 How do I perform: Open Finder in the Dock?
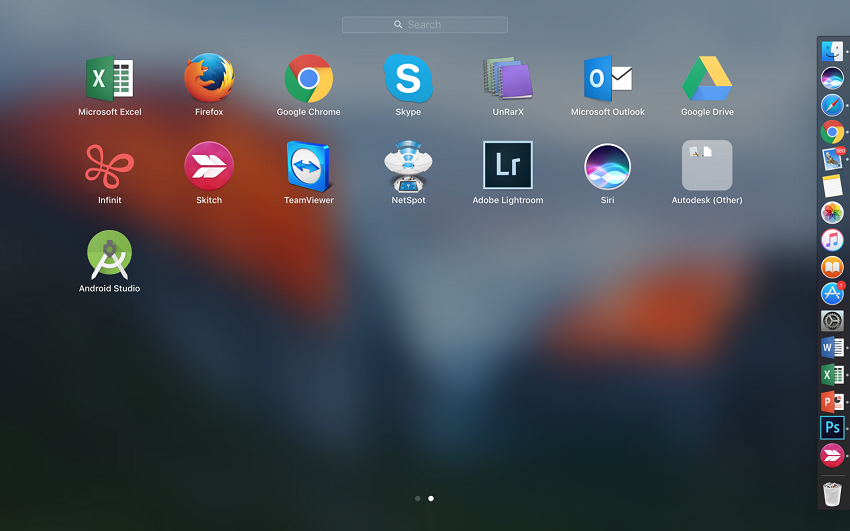[832, 51]
